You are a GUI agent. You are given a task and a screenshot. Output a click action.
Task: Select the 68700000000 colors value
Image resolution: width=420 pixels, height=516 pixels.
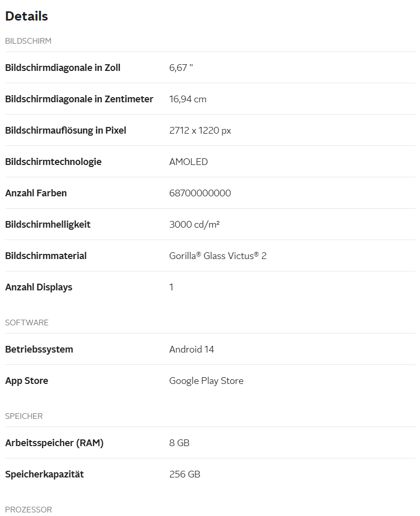(x=200, y=193)
